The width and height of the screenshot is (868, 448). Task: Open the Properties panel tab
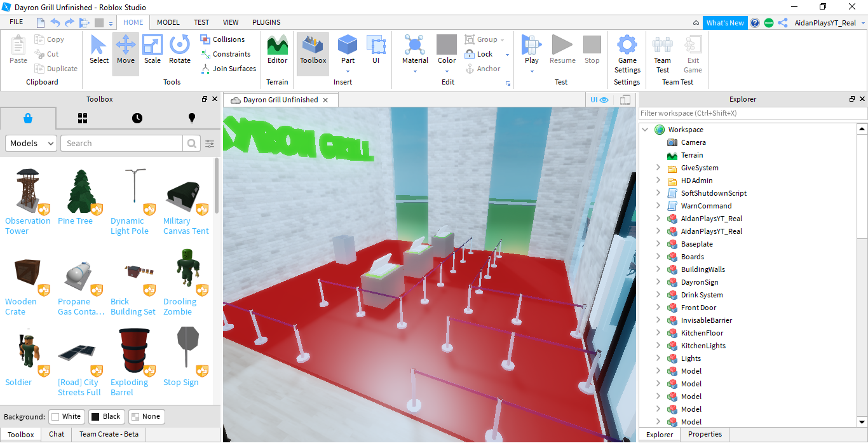(705, 435)
